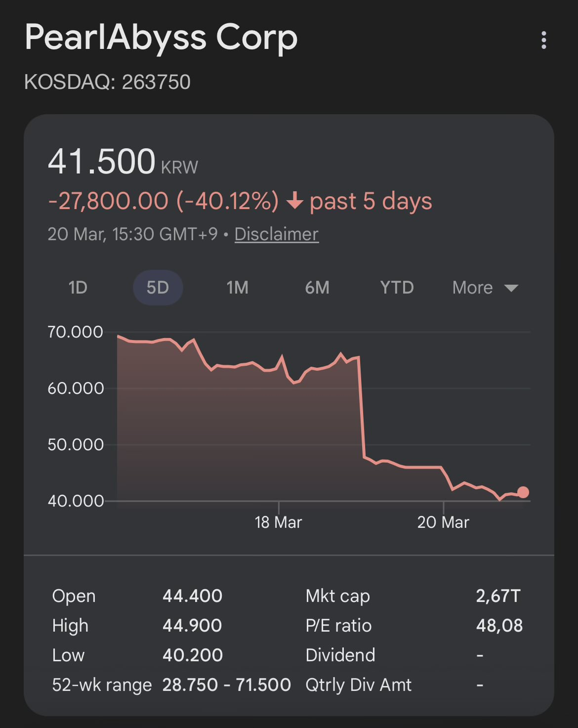
Task: Click the 52-wk range label
Action: coord(102,685)
